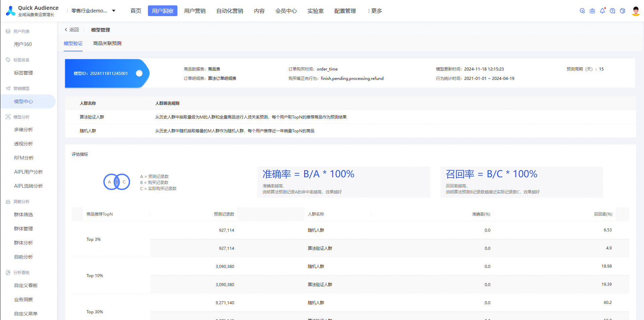Click the 洞察分析 section icon
This screenshot has height=320, width=644.
tap(8, 202)
